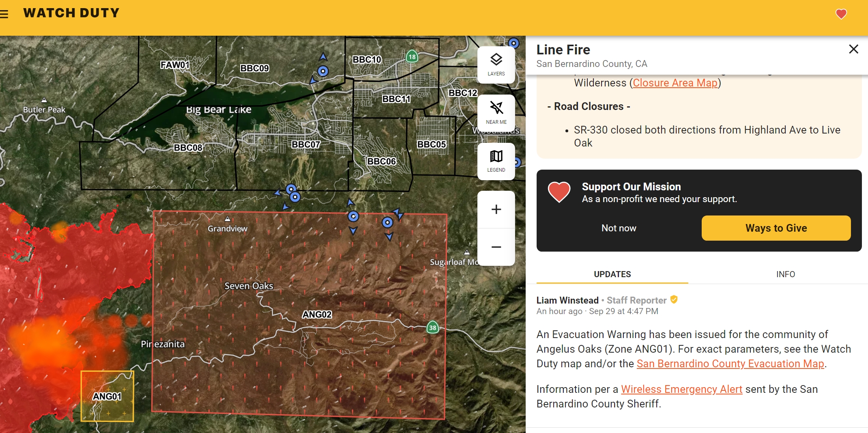Zoom in on the map
The image size is (868, 433).
pos(496,209)
